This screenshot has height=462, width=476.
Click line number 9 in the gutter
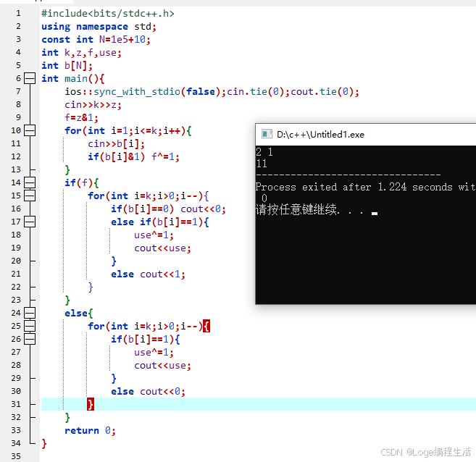[18, 117]
